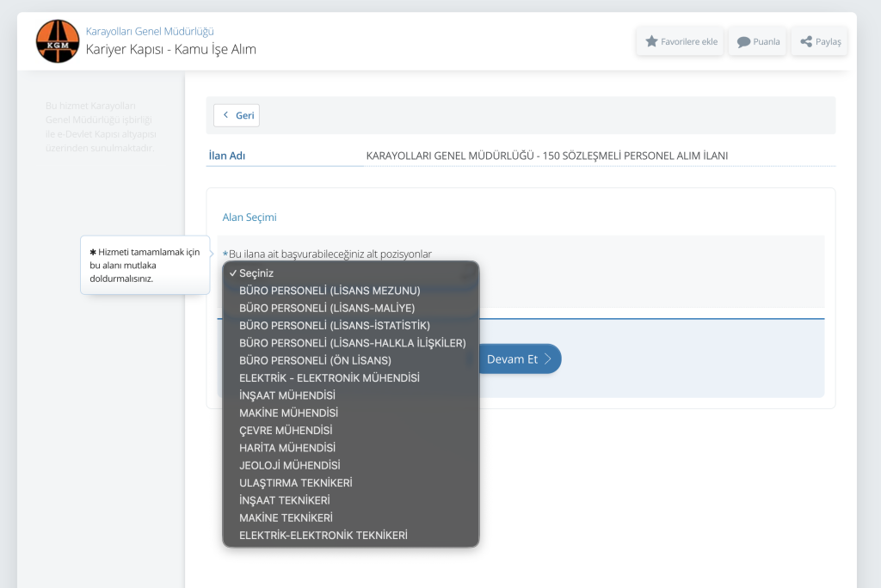Select ULAŞTIRMA TEKNİKERİ from list
Image resolution: width=881 pixels, height=588 pixels.
point(296,483)
